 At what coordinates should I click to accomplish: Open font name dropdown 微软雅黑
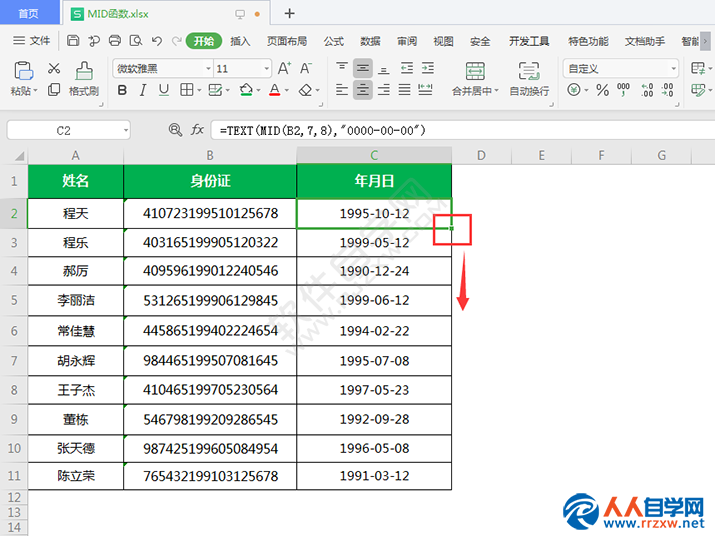[208, 68]
